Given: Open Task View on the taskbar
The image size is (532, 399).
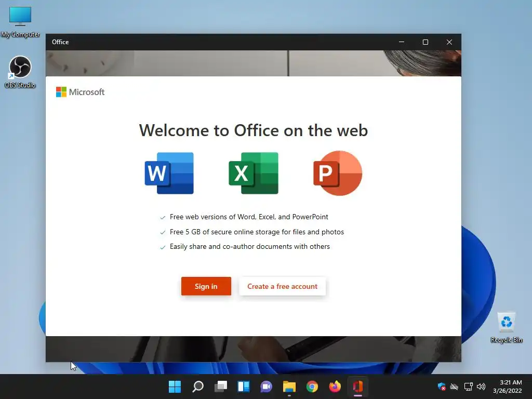Looking at the screenshot, I should pyautogui.click(x=220, y=387).
